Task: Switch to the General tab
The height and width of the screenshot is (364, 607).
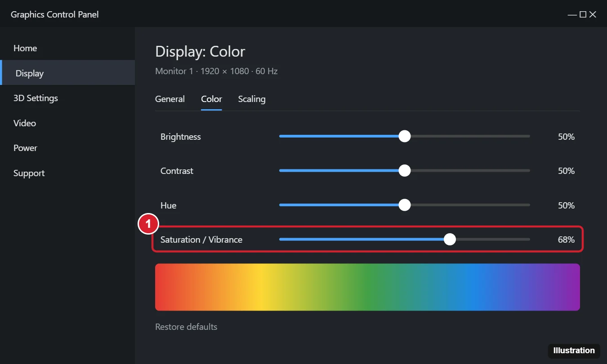Action: (x=170, y=99)
